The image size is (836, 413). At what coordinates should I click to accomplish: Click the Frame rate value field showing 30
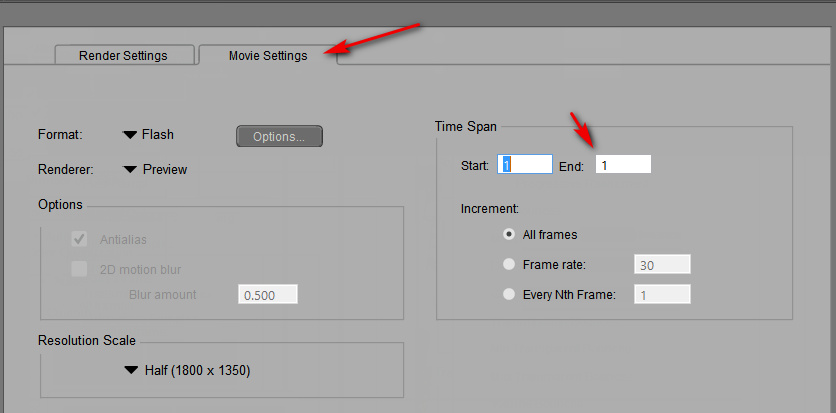[662, 265]
